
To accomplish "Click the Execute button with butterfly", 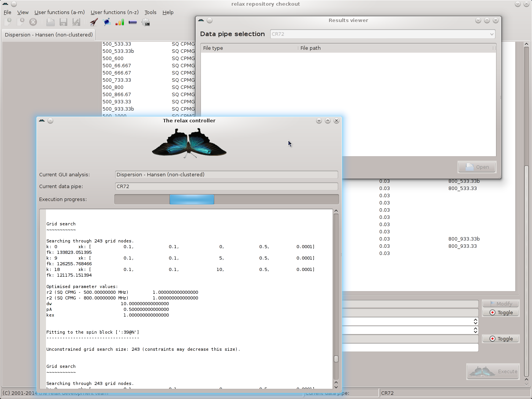I will coord(493,371).
